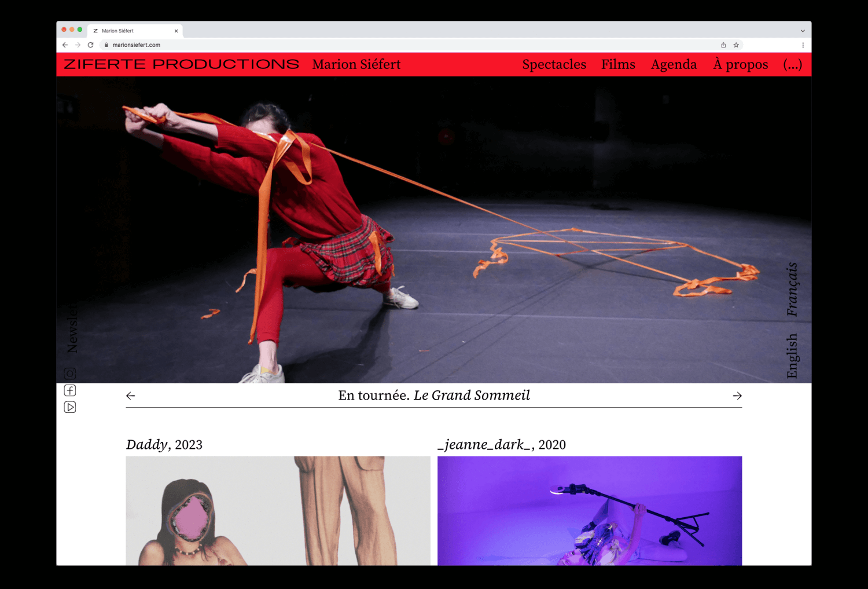Open the Films menu item
Screen dimensions: 868x589
pyautogui.click(x=618, y=64)
